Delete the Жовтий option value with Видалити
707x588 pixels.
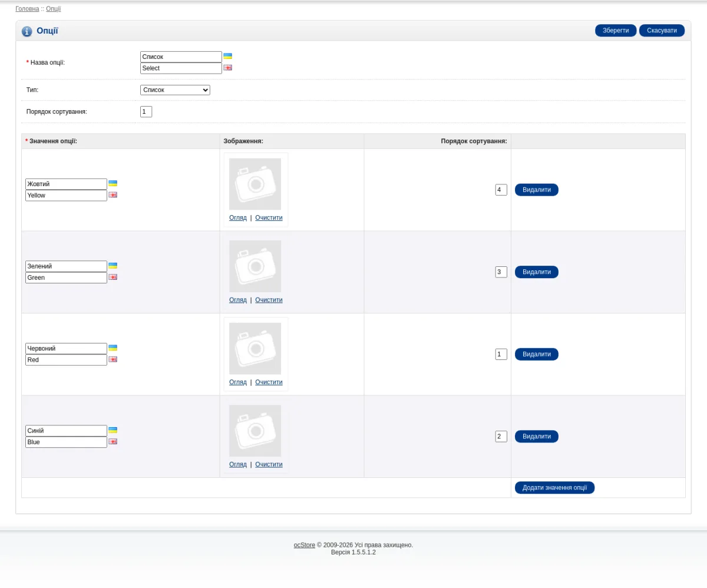(537, 190)
